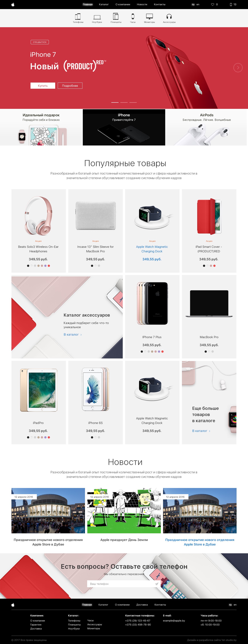Image resolution: width=248 pixels, height=644 pixels.
Task: Go to second slide indicator in banner
Action: [x=124, y=102]
